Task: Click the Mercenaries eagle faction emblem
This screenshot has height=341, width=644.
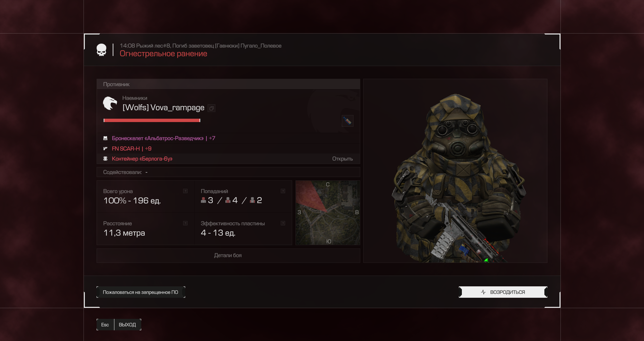Action: 110,103
